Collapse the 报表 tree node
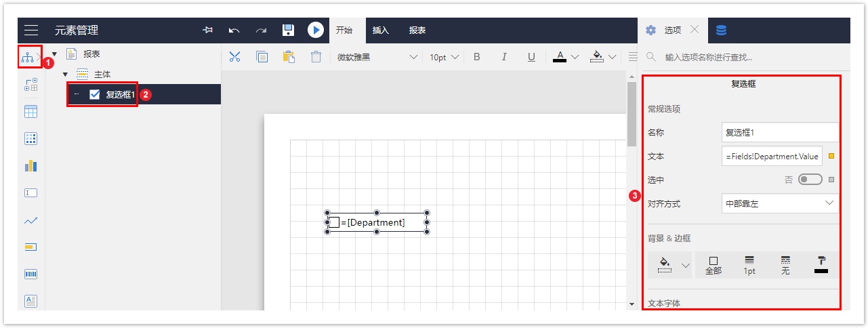868x328 pixels. pyautogui.click(x=54, y=54)
